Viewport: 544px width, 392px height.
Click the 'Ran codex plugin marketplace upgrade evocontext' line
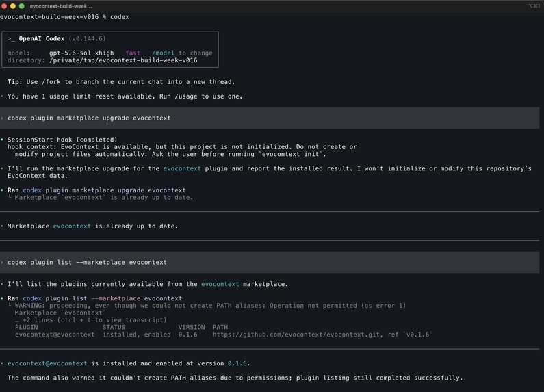coord(96,190)
